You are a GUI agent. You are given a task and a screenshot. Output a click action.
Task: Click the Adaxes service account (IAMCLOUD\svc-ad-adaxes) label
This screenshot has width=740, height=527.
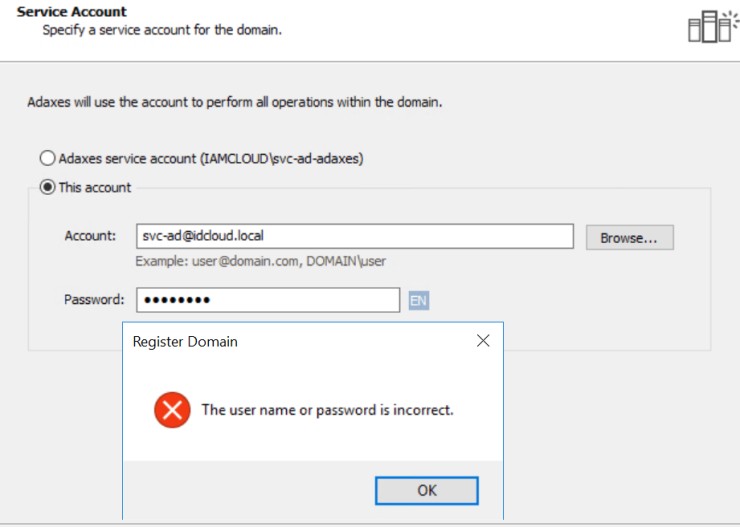click(211, 159)
